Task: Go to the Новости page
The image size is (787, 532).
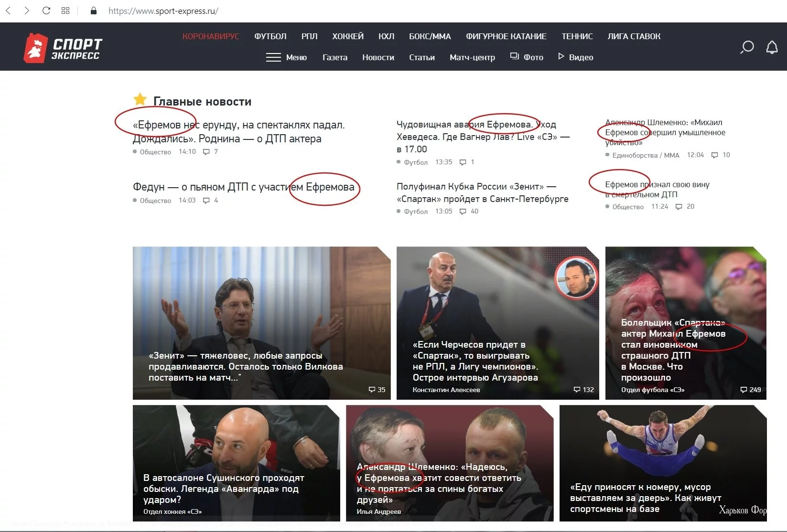Action: [x=378, y=57]
